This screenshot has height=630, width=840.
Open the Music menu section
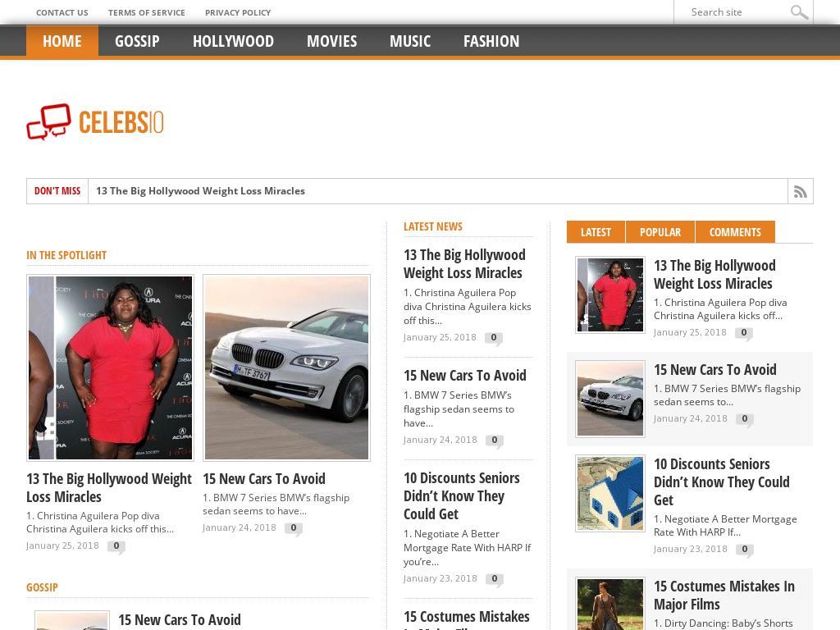click(x=410, y=41)
